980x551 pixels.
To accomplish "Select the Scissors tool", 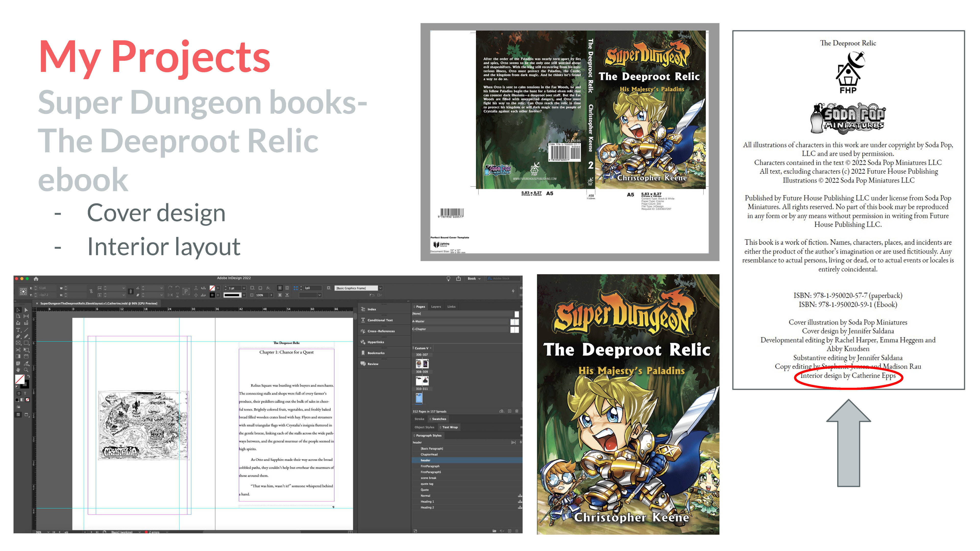I will (18, 349).
